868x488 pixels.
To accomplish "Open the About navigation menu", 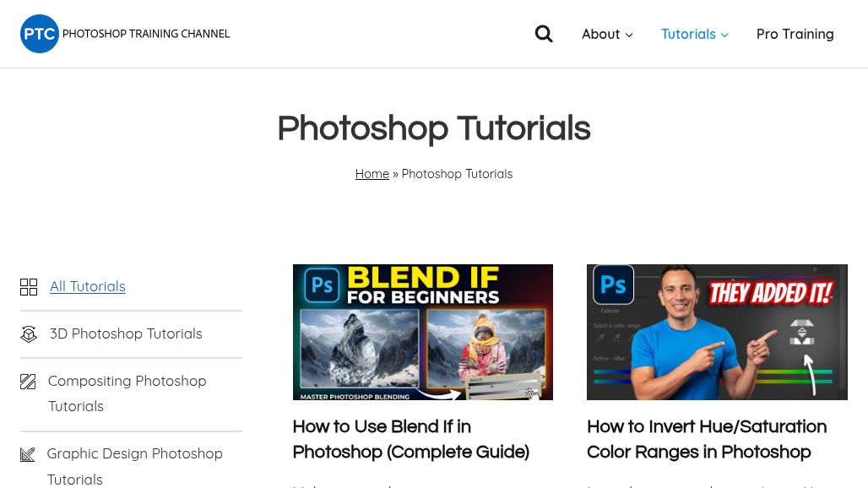I will tap(600, 34).
